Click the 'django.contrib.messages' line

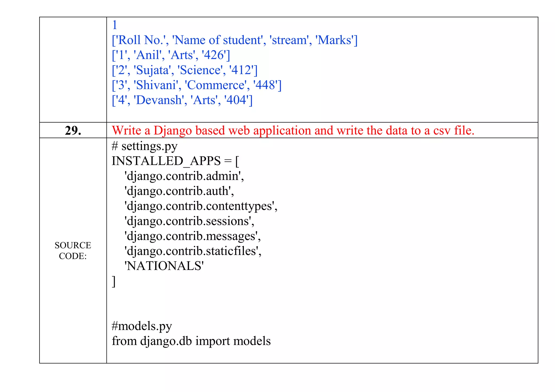pos(192,236)
